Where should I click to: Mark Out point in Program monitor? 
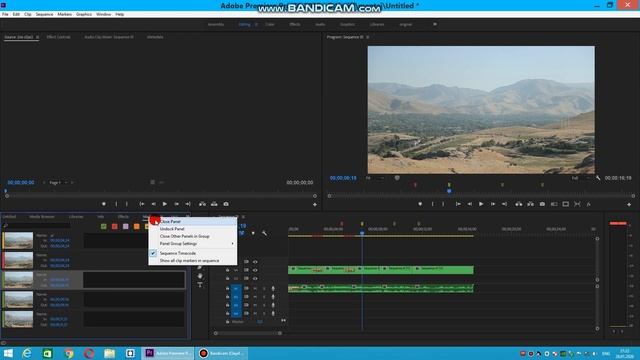coord(443,204)
